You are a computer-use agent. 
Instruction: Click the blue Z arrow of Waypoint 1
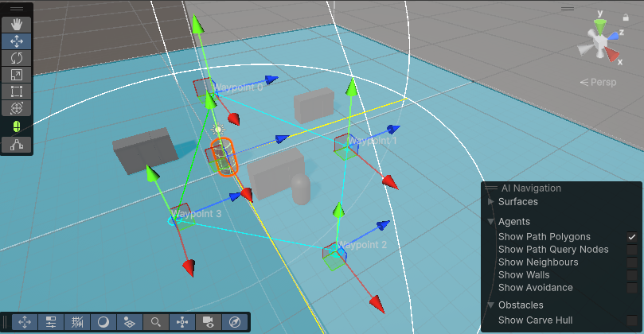[393, 130]
